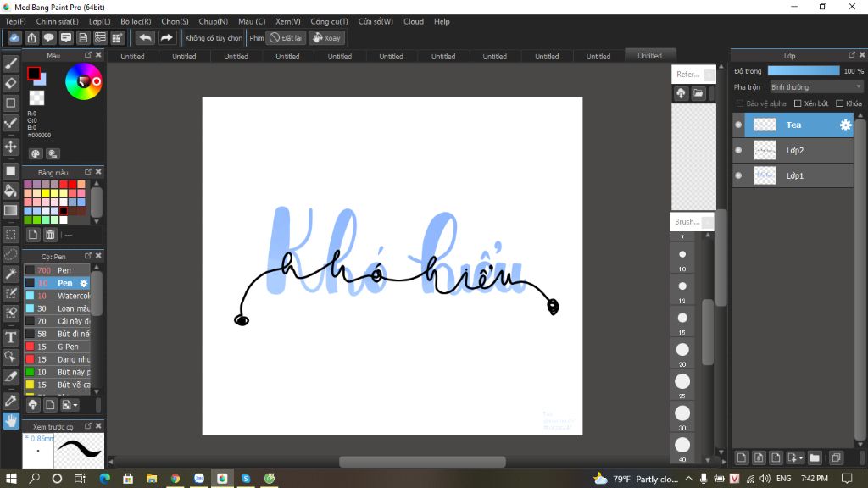Viewport: 868px width, 488px height.
Task: Select the Eraser tool
Action: pyautogui.click(x=10, y=83)
